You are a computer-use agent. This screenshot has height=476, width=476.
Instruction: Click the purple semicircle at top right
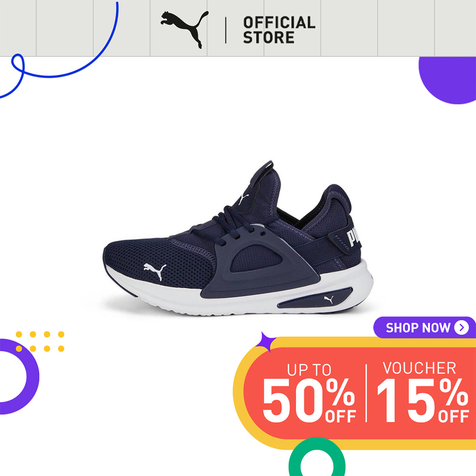[x=447, y=80]
